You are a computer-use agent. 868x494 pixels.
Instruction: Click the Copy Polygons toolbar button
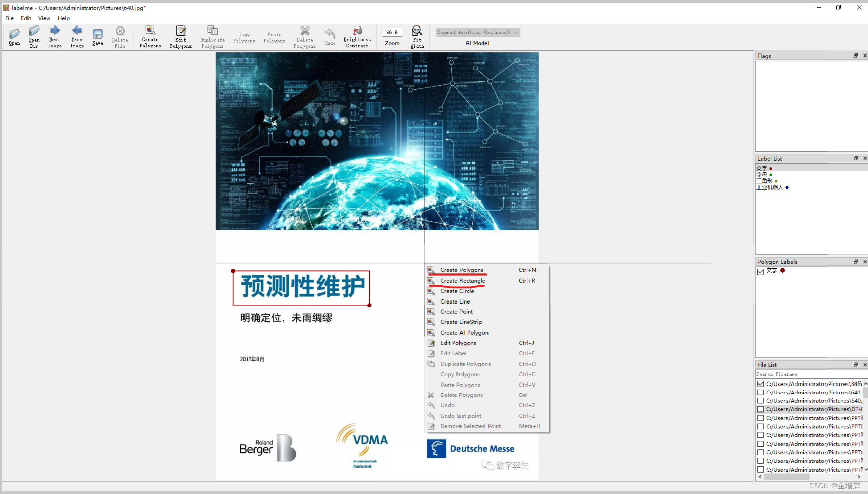tap(244, 38)
